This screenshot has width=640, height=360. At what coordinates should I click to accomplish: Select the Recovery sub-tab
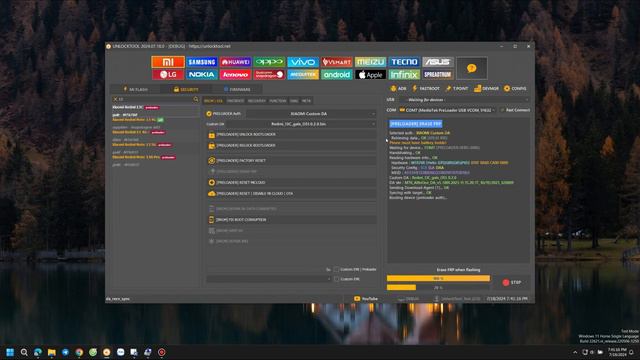(257, 100)
